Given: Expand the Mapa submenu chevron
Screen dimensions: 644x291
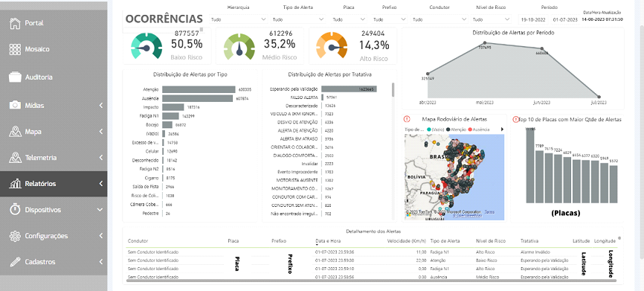Looking at the screenshot, I should pos(101,132).
